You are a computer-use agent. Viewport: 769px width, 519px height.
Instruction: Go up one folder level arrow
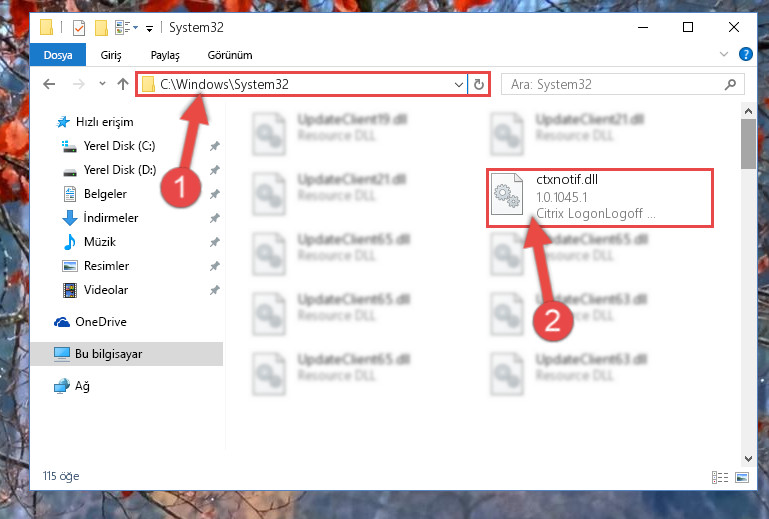pyautogui.click(x=123, y=84)
